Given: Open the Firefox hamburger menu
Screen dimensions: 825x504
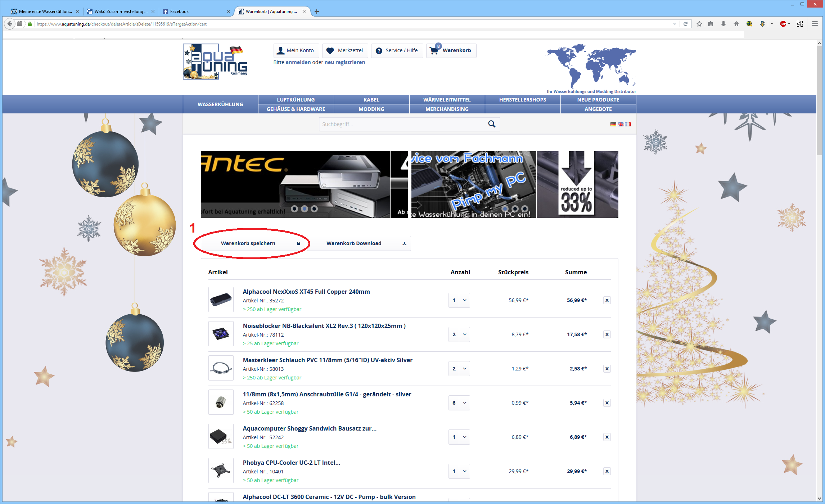Looking at the screenshot, I should pyautogui.click(x=815, y=24).
